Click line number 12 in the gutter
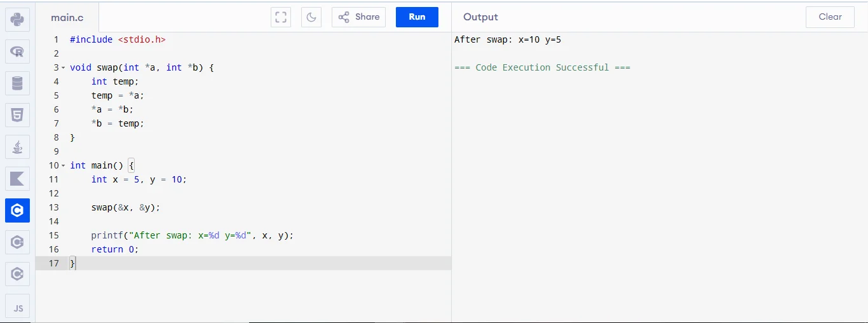Image resolution: width=868 pixels, height=323 pixels. click(53, 193)
